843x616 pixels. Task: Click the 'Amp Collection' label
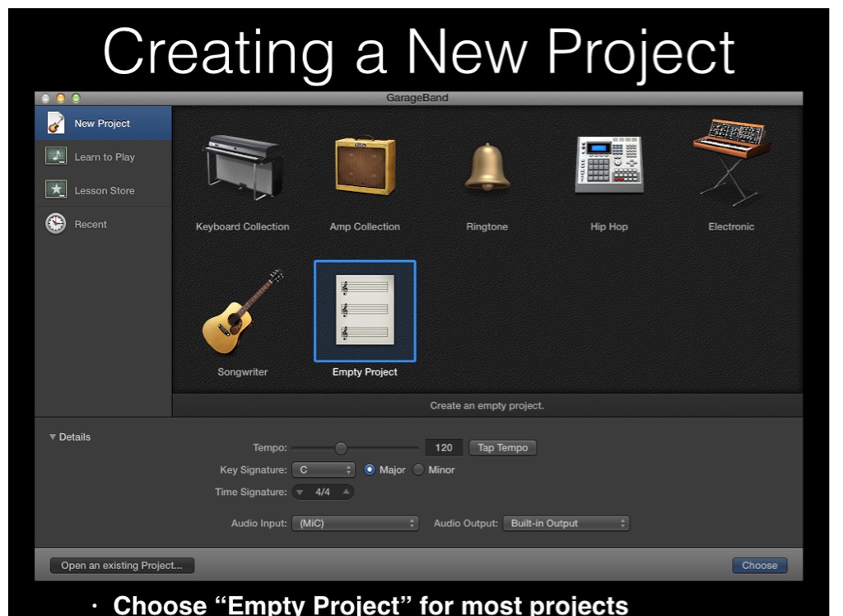point(365,226)
